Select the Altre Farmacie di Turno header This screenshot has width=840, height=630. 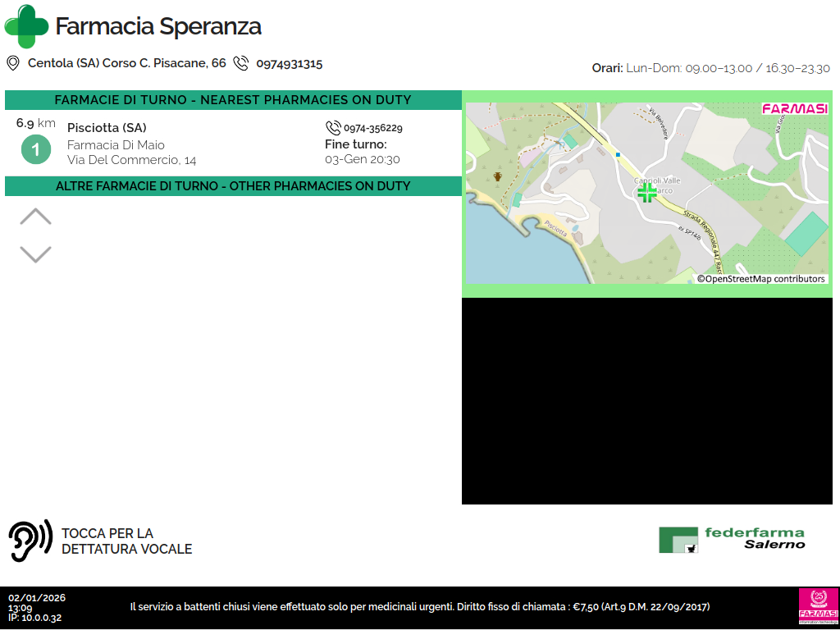233,186
